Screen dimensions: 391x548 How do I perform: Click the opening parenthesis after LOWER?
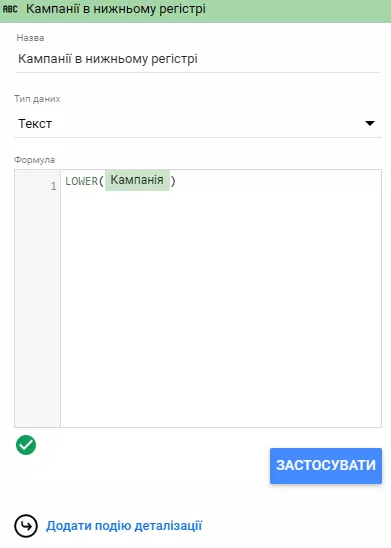point(101,181)
